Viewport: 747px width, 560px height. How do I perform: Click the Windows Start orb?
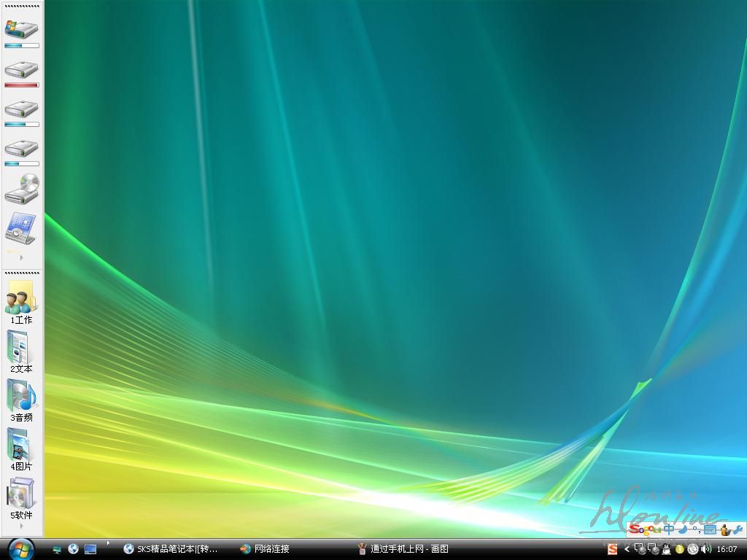(20, 548)
